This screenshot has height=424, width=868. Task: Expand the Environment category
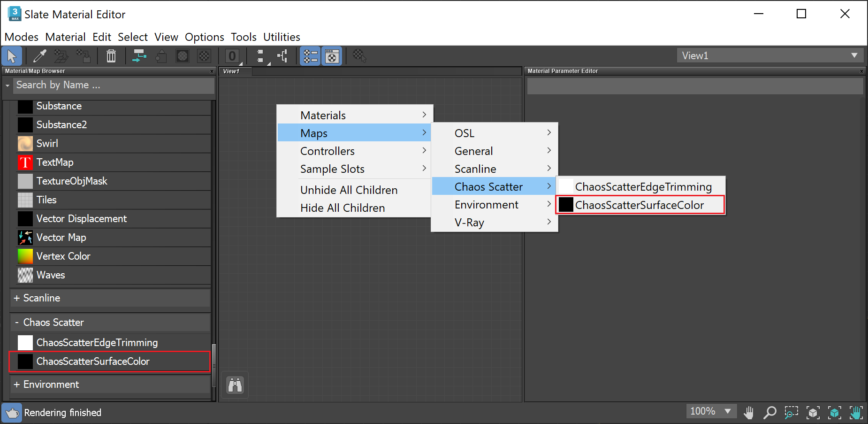click(51, 384)
